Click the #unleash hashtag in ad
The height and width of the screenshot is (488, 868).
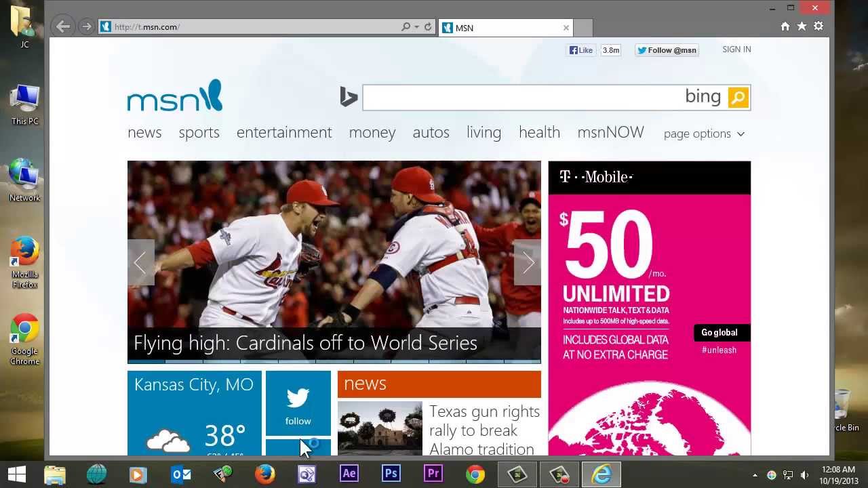719,350
